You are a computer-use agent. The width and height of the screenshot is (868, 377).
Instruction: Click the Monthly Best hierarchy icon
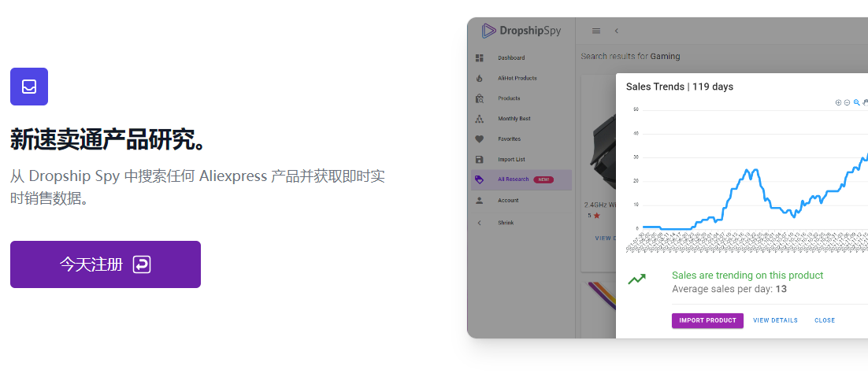pyautogui.click(x=480, y=119)
